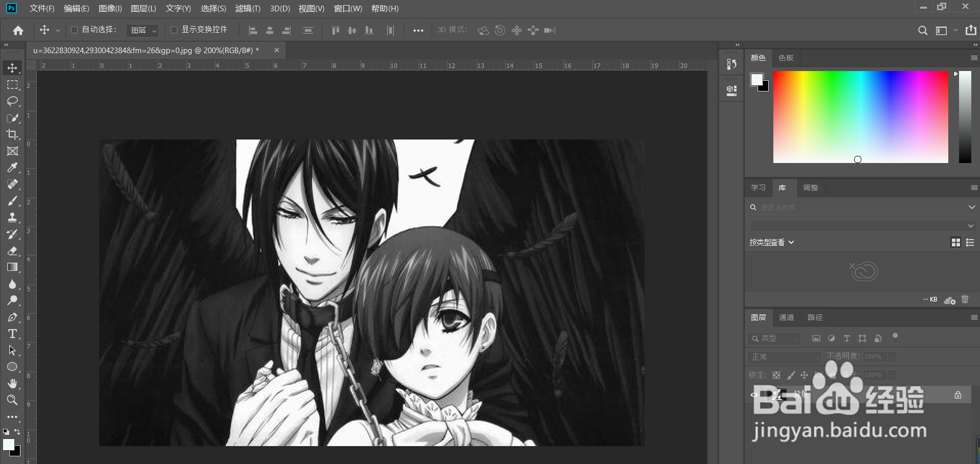980x464 pixels.
Task: Select the Gradient tool
Action: coord(12,267)
